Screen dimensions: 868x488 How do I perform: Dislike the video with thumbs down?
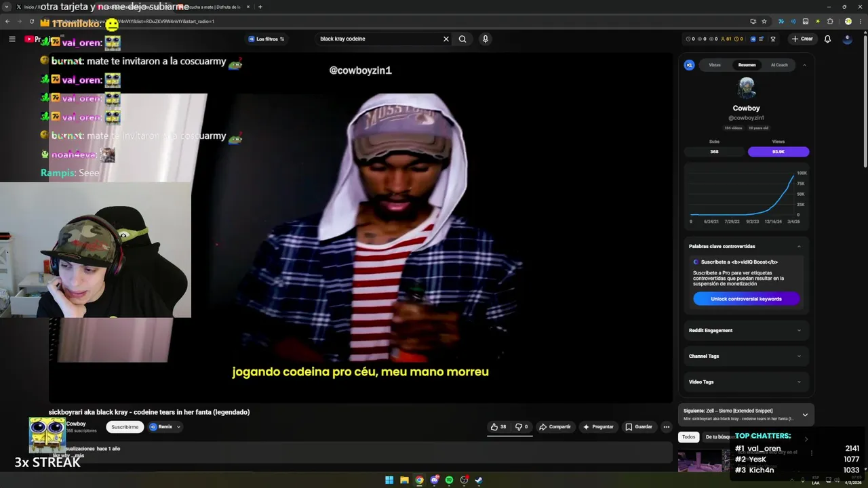click(521, 427)
